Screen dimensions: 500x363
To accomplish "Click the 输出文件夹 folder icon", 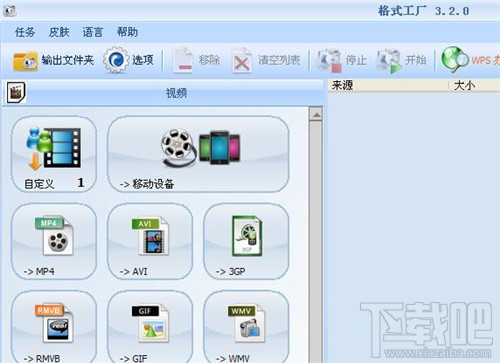I will [25, 61].
